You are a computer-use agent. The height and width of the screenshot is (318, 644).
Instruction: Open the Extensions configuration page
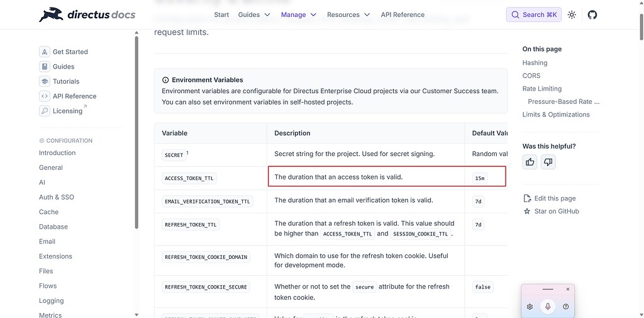point(55,256)
